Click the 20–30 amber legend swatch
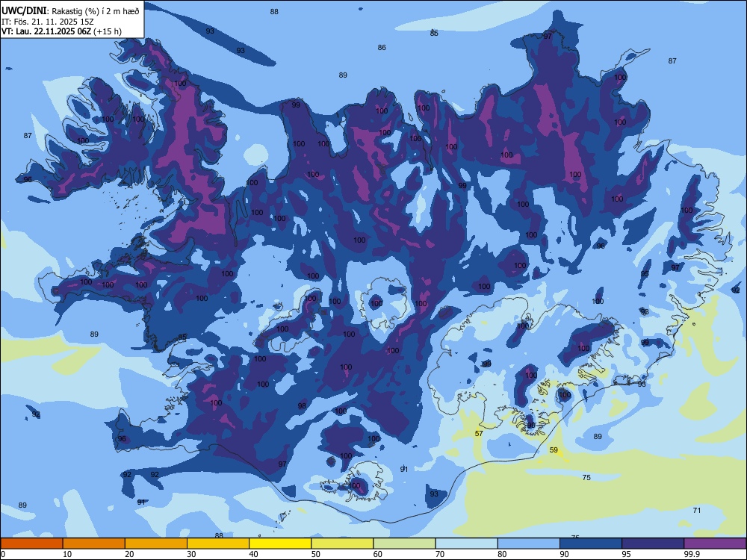The width and height of the screenshot is (747, 560). point(156,543)
